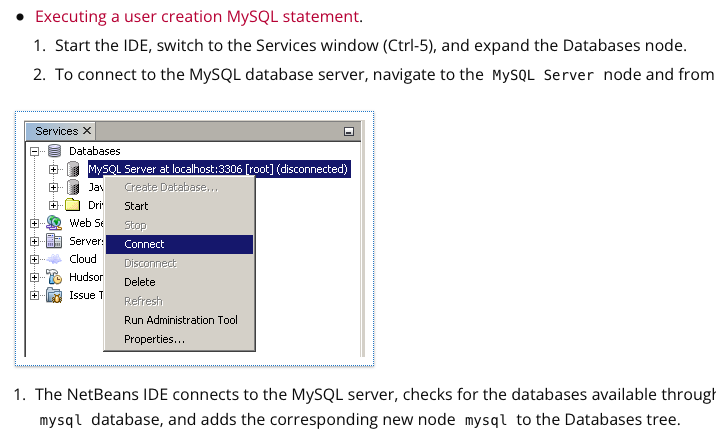The width and height of the screenshot is (716, 443).
Task: Close the Services tab with its X
Action: pos(87,131)
